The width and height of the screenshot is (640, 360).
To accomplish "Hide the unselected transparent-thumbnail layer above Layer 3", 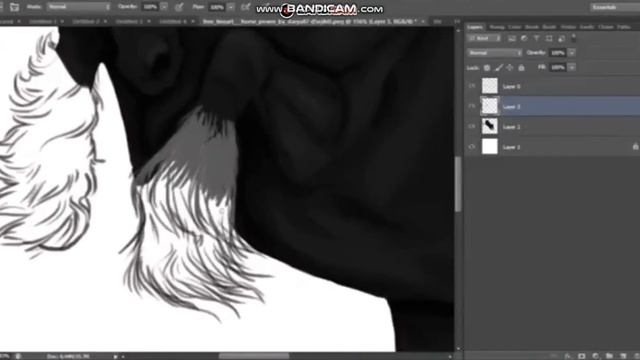I will pyautogui.click(x=472, y=86).
